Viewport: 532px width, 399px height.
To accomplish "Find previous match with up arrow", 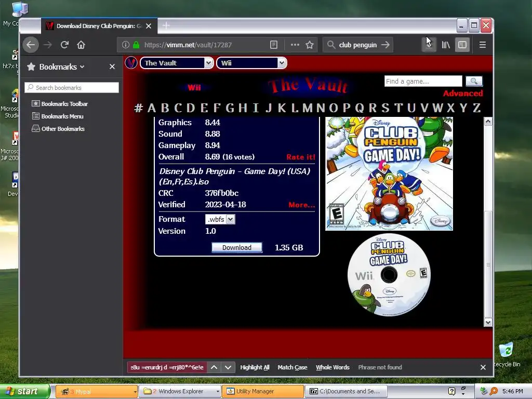I will point(214,367).
